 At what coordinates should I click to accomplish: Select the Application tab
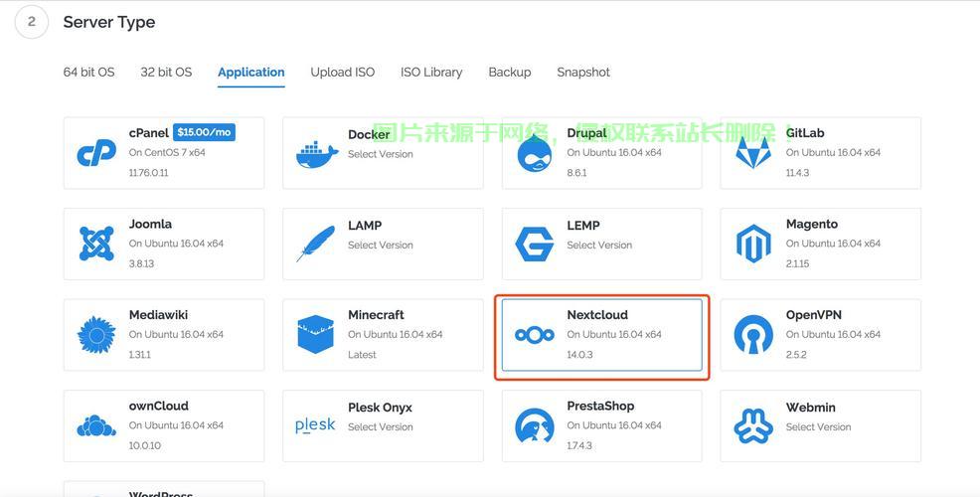click(x=251, y=72)
